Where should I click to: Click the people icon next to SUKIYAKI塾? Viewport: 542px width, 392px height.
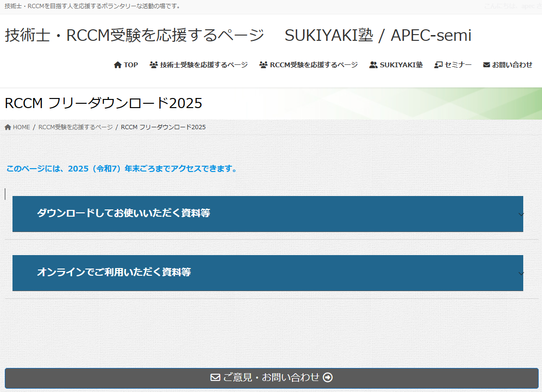(373, 64)
